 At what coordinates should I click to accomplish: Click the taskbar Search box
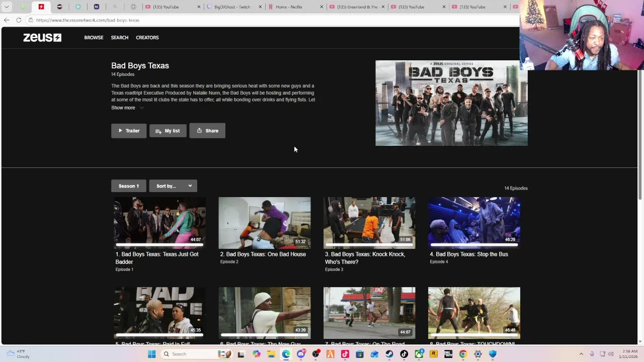[197, 354]
